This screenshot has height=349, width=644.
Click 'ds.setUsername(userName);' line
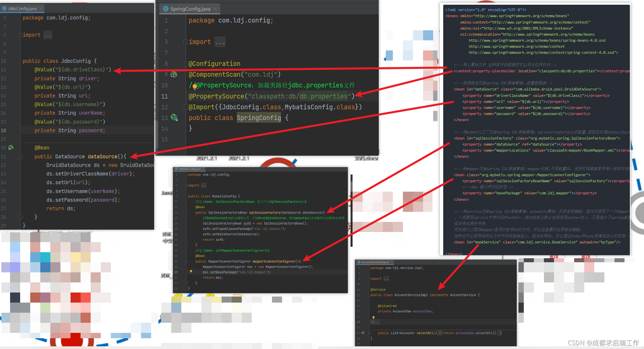pyautogui.click(x=83, y=191)
